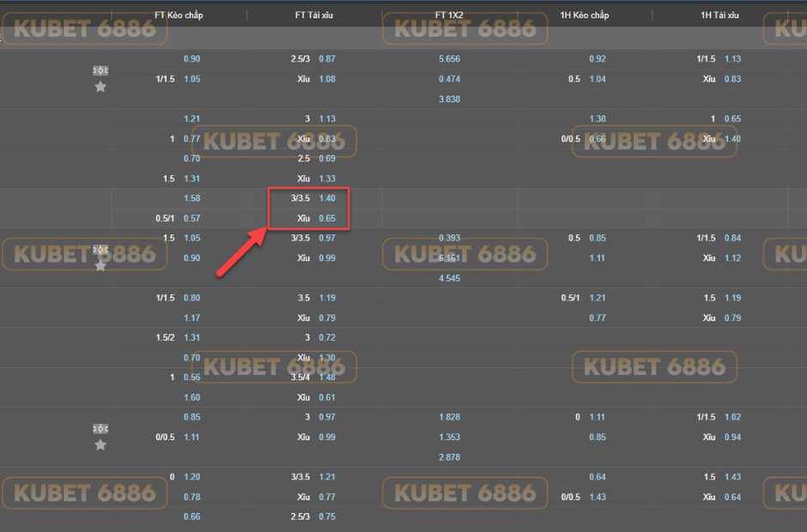807x532 pixels.
Task: Pick 1H Tài xỉu 1.5 odds 1.43
Action: point(732,477)
